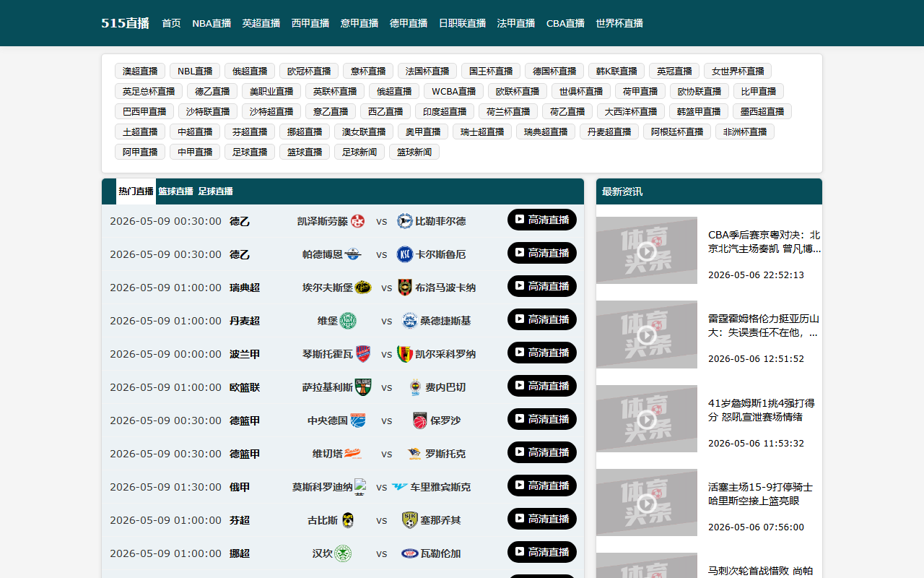Open 高清直播 for 萨拉基利斯 vs 费内巴切
This screenshot has height=578, width=924.
tap(542, 386)
